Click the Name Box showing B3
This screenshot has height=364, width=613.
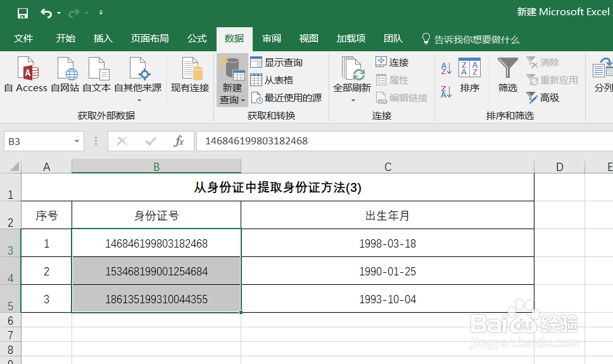pyautogui.click(x=38, y=141)
